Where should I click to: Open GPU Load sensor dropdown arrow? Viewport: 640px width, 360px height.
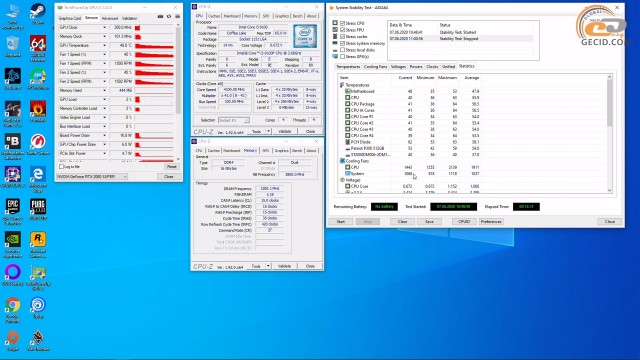point(104,99)
